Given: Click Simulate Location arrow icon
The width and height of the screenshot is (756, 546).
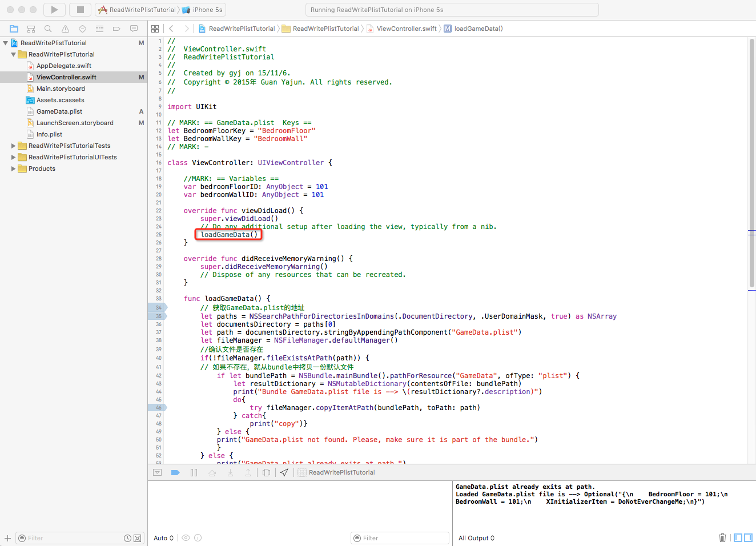Looking at the screenshot, I should point(284,472).
